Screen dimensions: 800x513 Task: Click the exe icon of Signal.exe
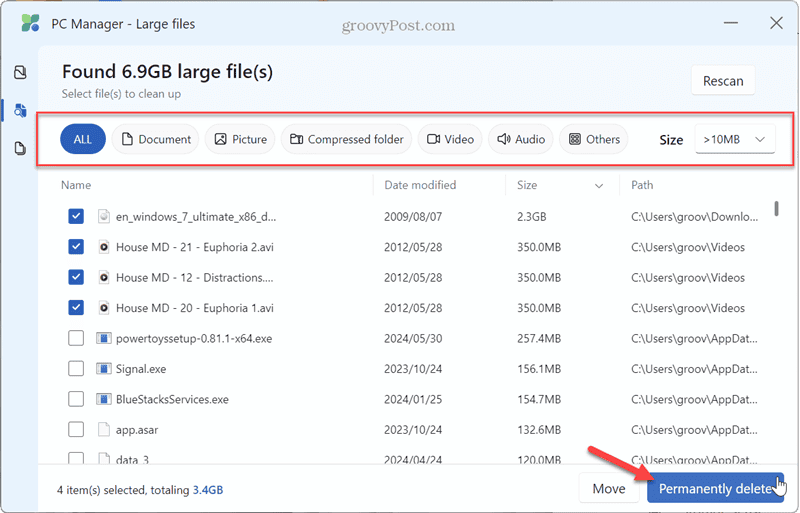tap(104, 369)
